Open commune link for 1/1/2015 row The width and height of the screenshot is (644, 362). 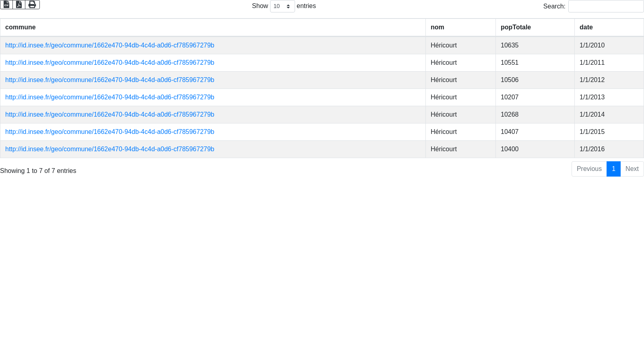tap(109, 132)
